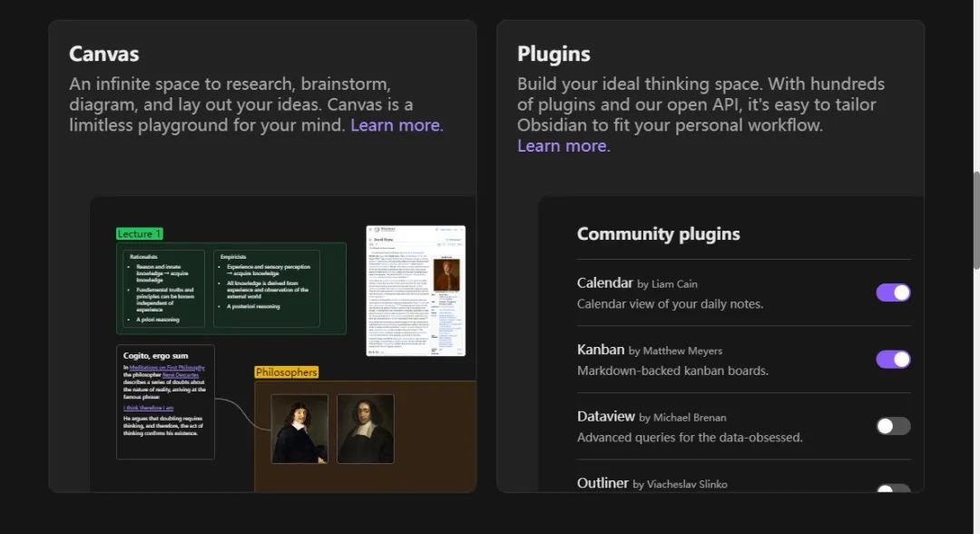
Task: Select the Rationalists note card
Action: (x=162, y=288)
